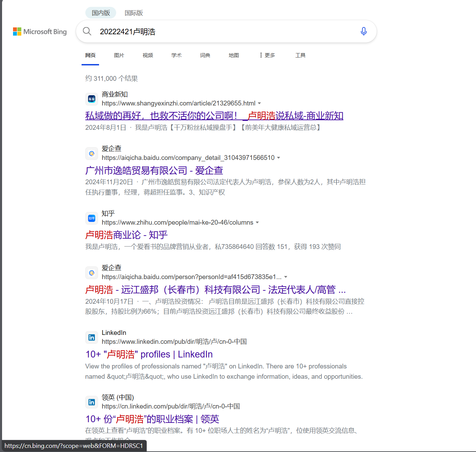Click the magnifier search icon
The width and height of the screenshot is (476, 452).
point(87,31)
